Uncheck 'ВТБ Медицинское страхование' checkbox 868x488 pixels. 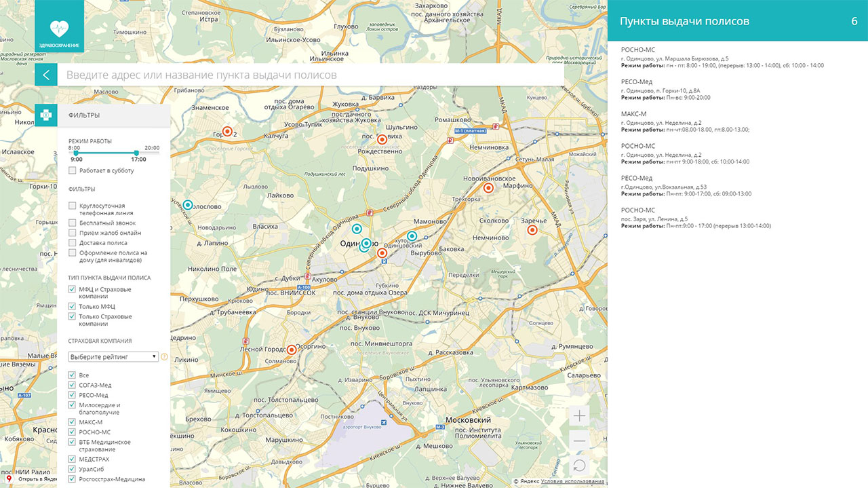73,442
